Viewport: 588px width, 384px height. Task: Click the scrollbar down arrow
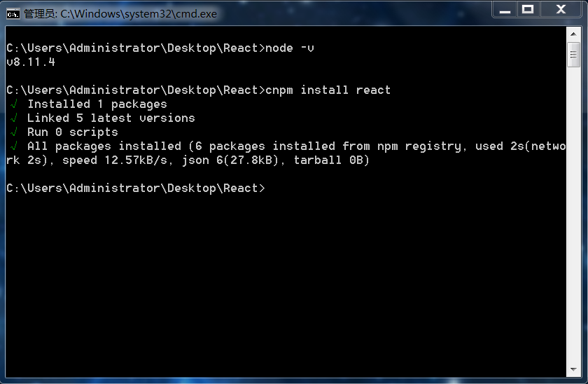pos(573,369)
